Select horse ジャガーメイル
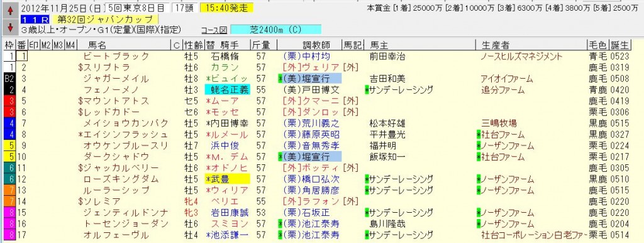644x243 pixels. click(116, 79)
